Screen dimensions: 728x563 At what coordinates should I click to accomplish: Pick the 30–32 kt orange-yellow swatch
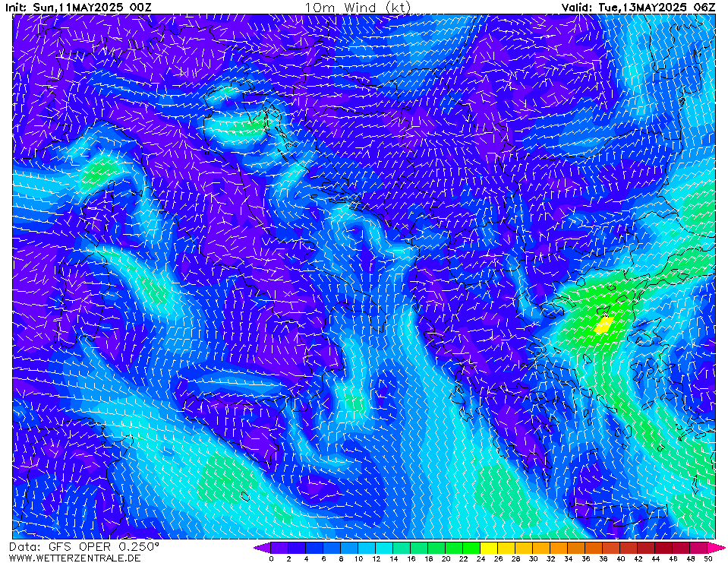(542, 548)
